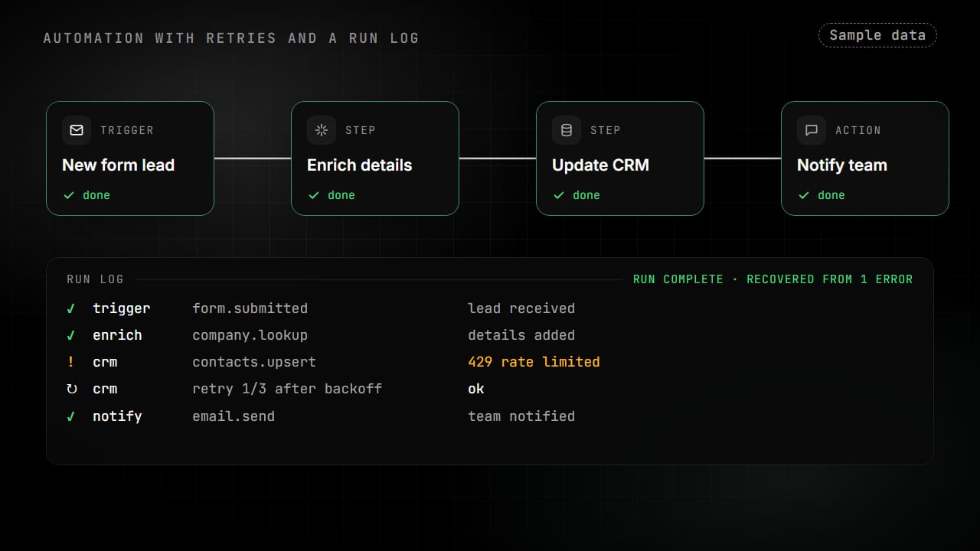Click the "lead received" result text
This screenshot has width=980, height=551.
(x=521, y=308)
